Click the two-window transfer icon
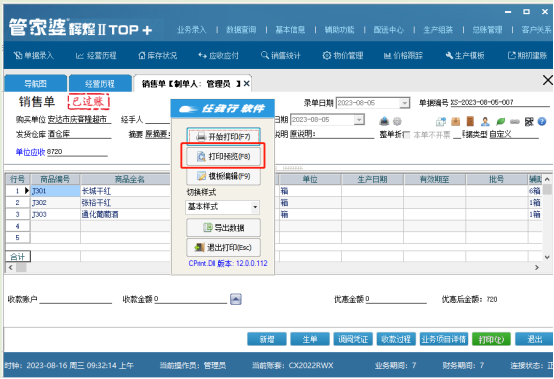Image resolution: width=554 pixels, height=379 pixels. [441, 122]
